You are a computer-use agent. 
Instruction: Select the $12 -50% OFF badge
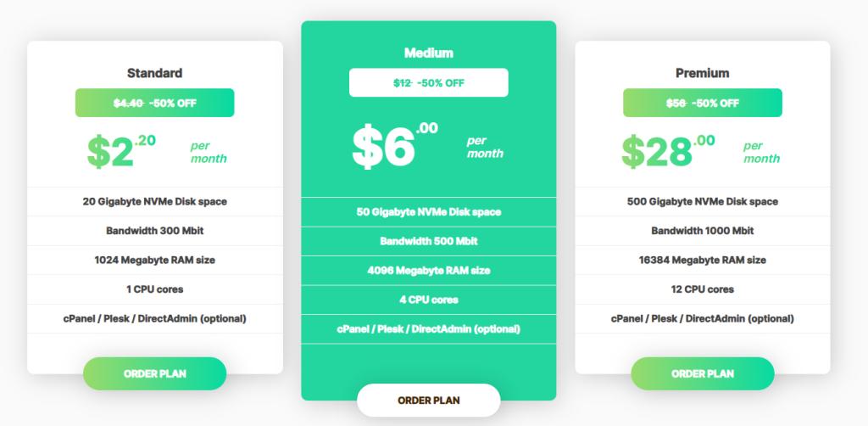pos(428,82)
